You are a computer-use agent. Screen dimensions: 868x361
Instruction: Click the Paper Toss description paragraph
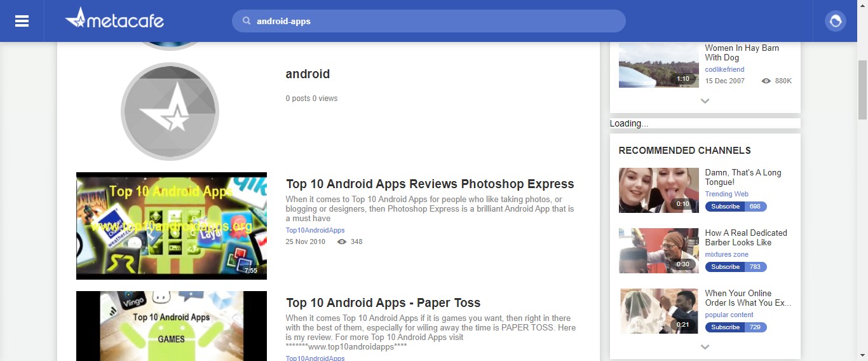tap(431, 332)
